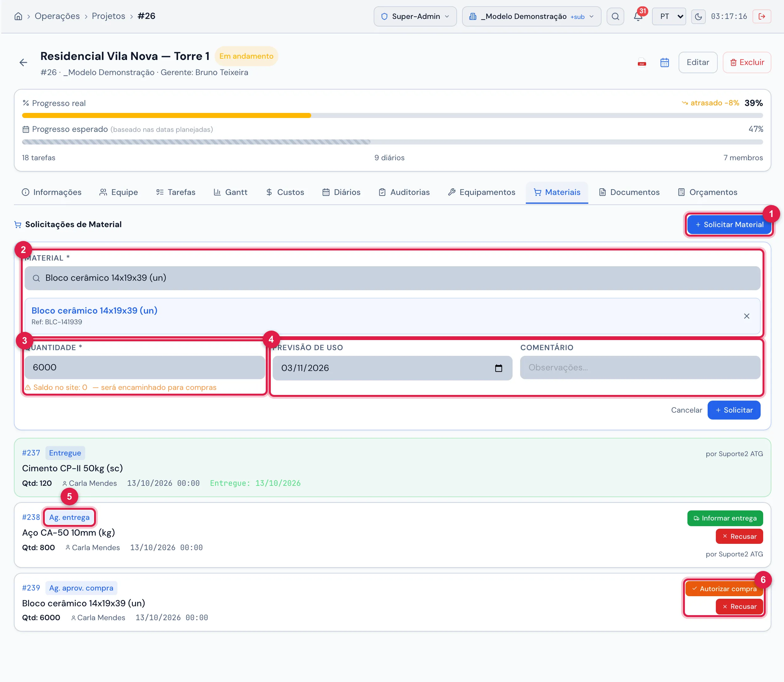
Task: Click Cancelar in the request form
Action: click(x=686, y=410)
